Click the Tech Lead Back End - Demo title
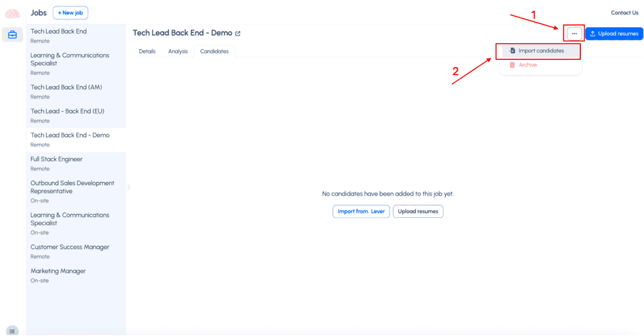The height and width of the screenshot is (336, 644). coord(182,33)
